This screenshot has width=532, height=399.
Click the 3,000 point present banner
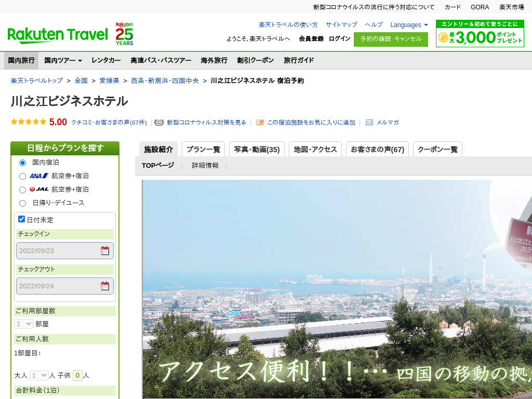pos(480,34)
